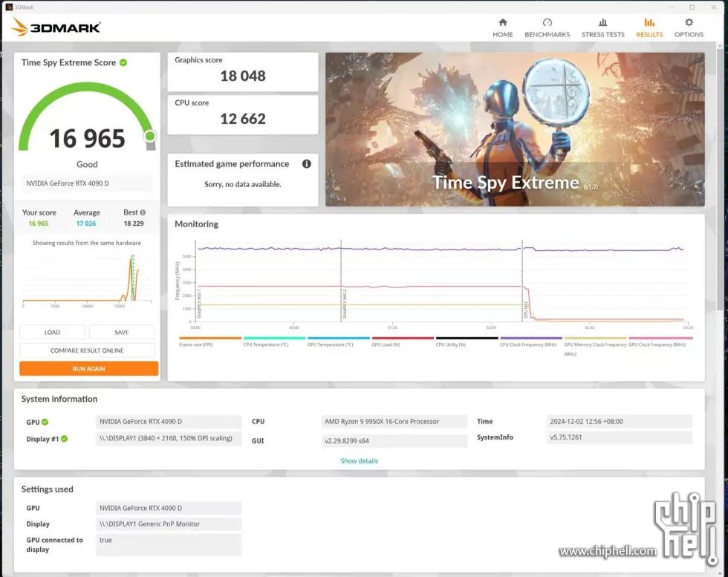Screen dimensions: 728x577
Task: Toggle CPU Utility (%) legend item
Action: pyautogui.click(x=467, y=342)
